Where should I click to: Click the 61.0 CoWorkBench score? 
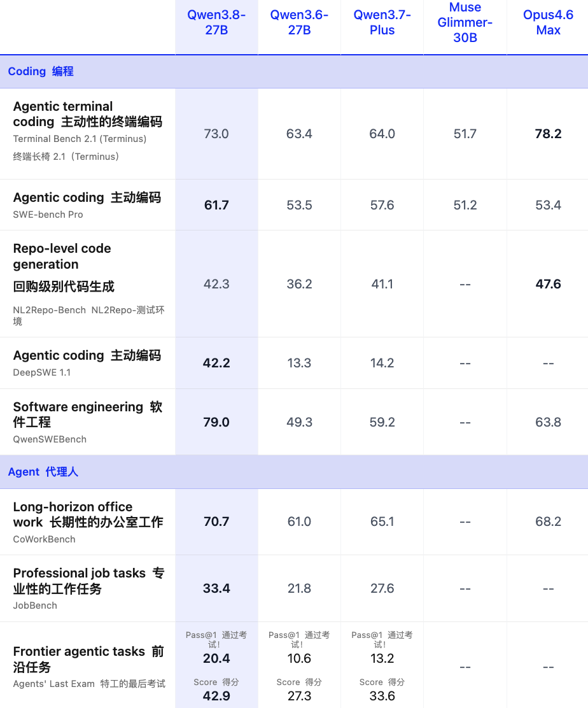299,521
